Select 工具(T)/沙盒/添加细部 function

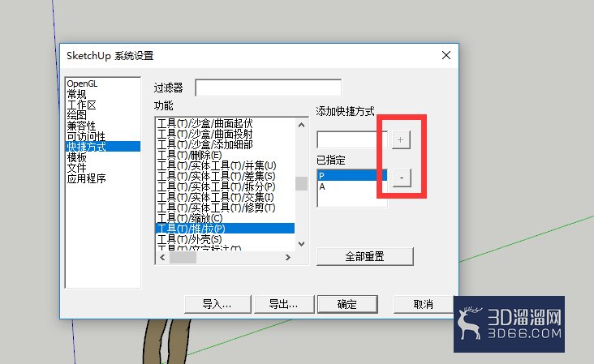[205, 144]
